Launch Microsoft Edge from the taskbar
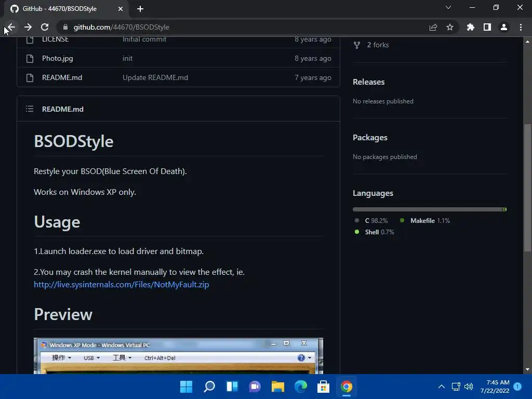The image size is (532, 399). point(301,387)
